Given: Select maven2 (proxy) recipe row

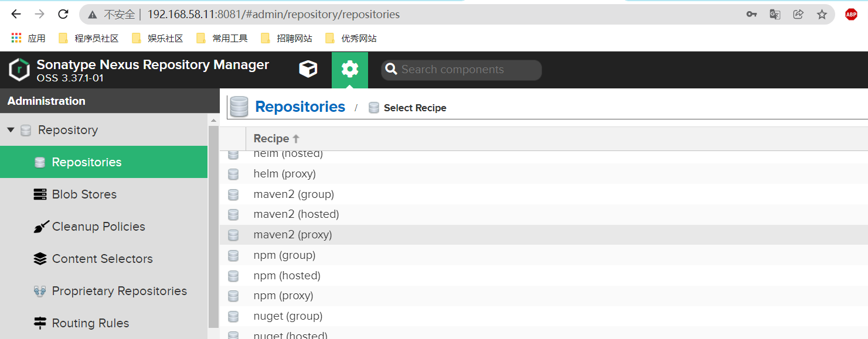Looking at the screenshot, I should (292, 235).
